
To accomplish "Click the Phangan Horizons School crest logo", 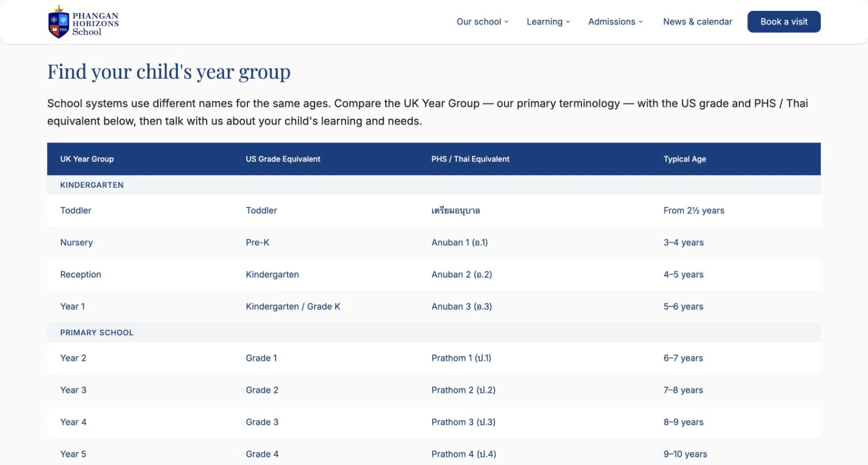I will [84, 22].
